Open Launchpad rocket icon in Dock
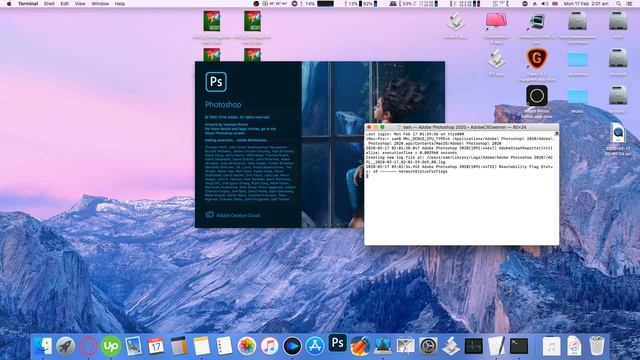The height and width of the screenshot is (360, 640). 65,346
